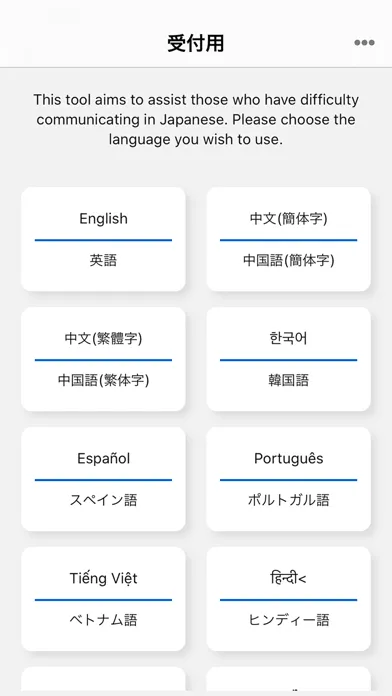This screenshot has width=392, height=696.
Task: Select the Español language card
Action: [103, 479]
